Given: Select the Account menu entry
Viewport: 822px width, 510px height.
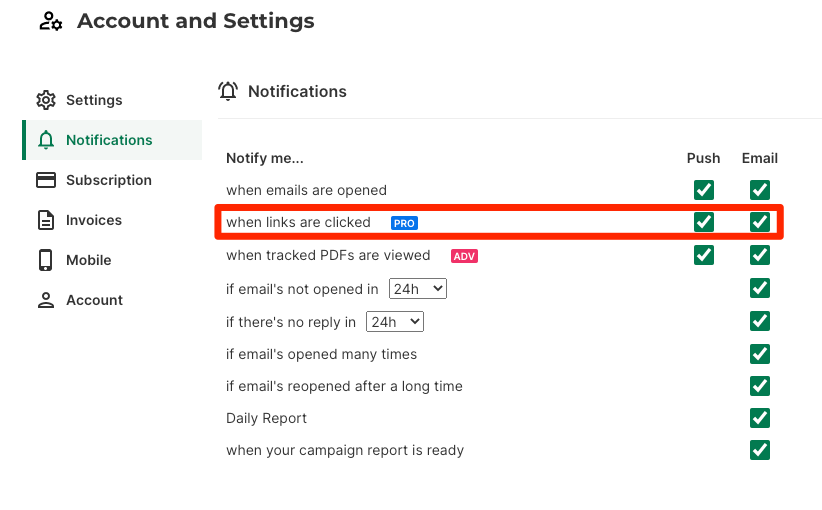Looking at the screenshot, I should 94,300.
